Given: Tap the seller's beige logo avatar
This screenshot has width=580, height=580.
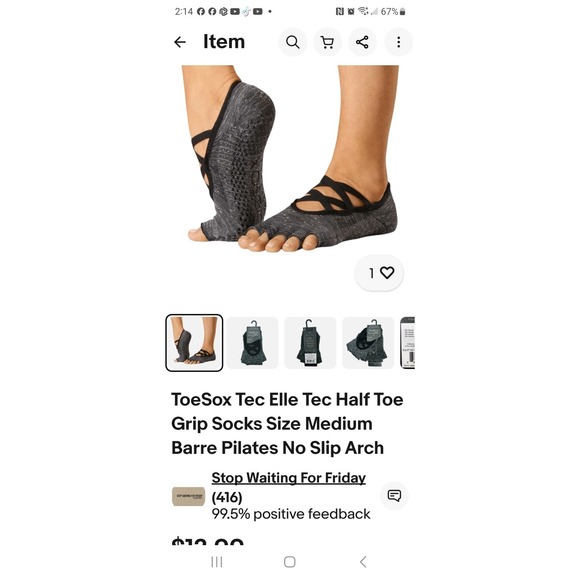Looking at the screenshot, I should (188, 496).
